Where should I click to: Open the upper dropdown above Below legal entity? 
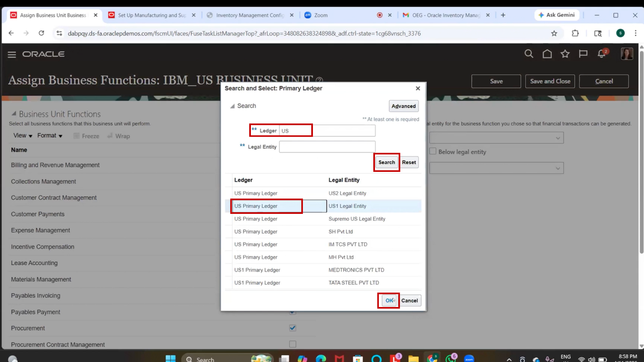496,138
